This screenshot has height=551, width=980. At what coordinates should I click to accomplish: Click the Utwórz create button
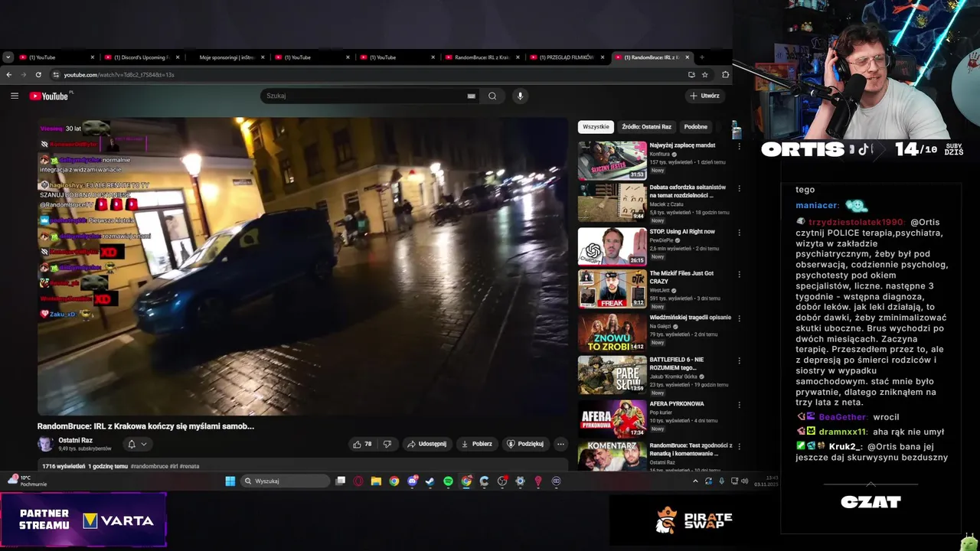[x=704, y=96]
